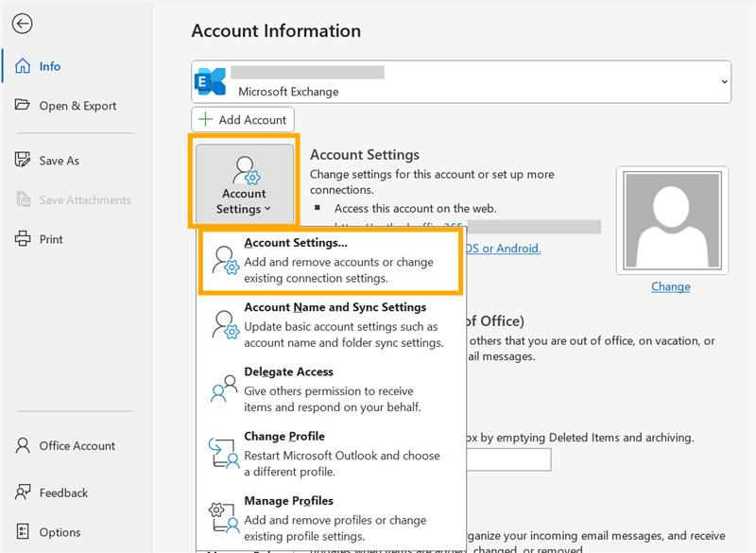Image resolution: width=756 pixels, height=553 pixels.
Task: Choose Delegate Access menu item
Action: [x=331, y=389]
